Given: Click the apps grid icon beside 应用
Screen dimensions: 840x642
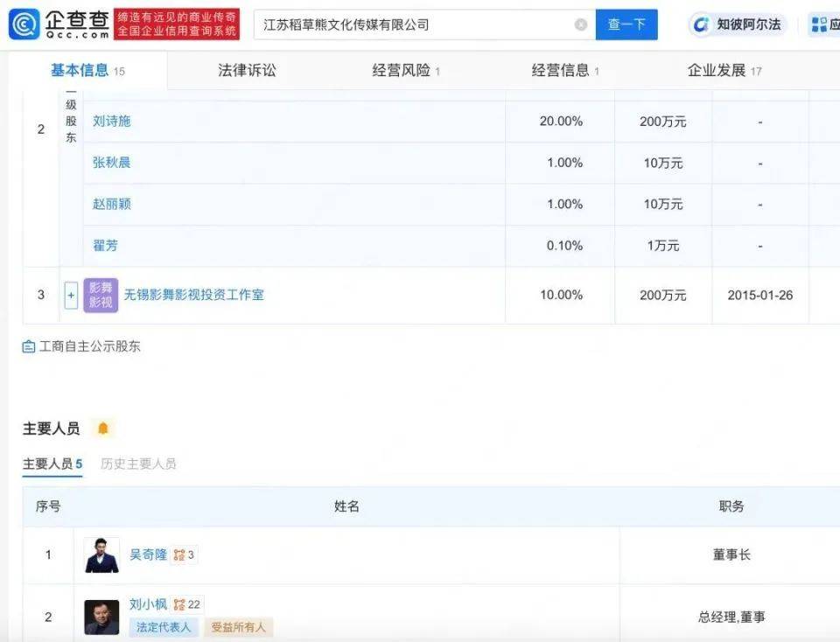Looking at the screenshot, I should [x=821, y=24].
